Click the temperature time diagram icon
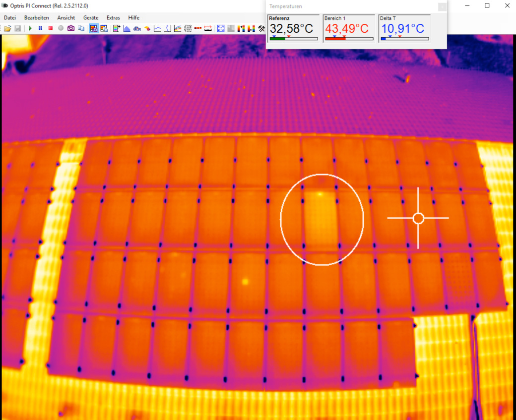 pos(157,28)
